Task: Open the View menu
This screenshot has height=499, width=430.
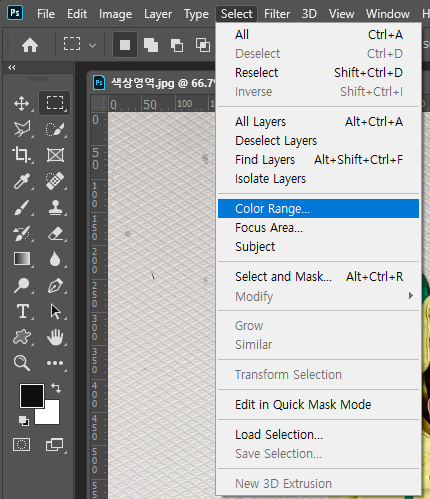Action: (x=341, y=14)
